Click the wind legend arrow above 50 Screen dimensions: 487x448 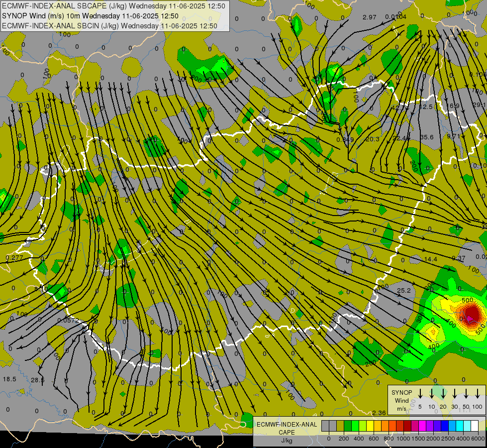tap(466, 393)
